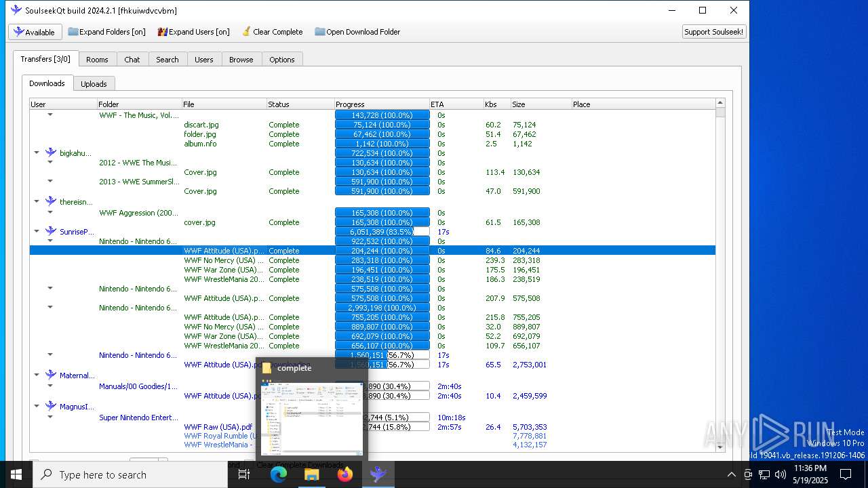Collapse the bigkahu... user node
Screen dimensions: 868x488
pyautogui.click(x=37, y=153)
